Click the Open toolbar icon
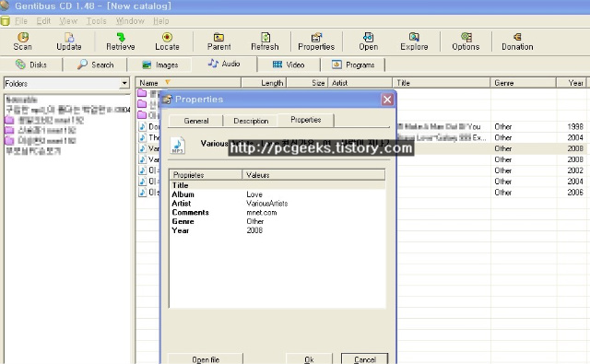 [x=368, y=41]
